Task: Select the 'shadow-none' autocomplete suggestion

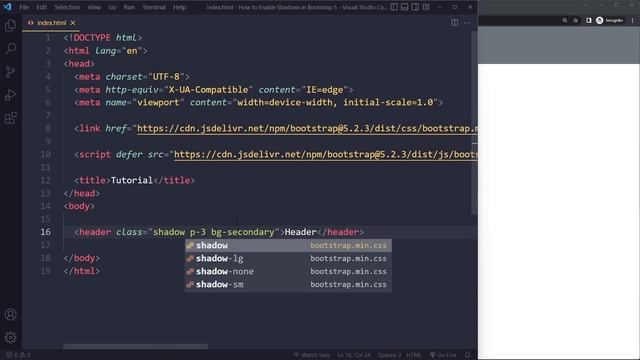Action: click(x=288, y=271)
